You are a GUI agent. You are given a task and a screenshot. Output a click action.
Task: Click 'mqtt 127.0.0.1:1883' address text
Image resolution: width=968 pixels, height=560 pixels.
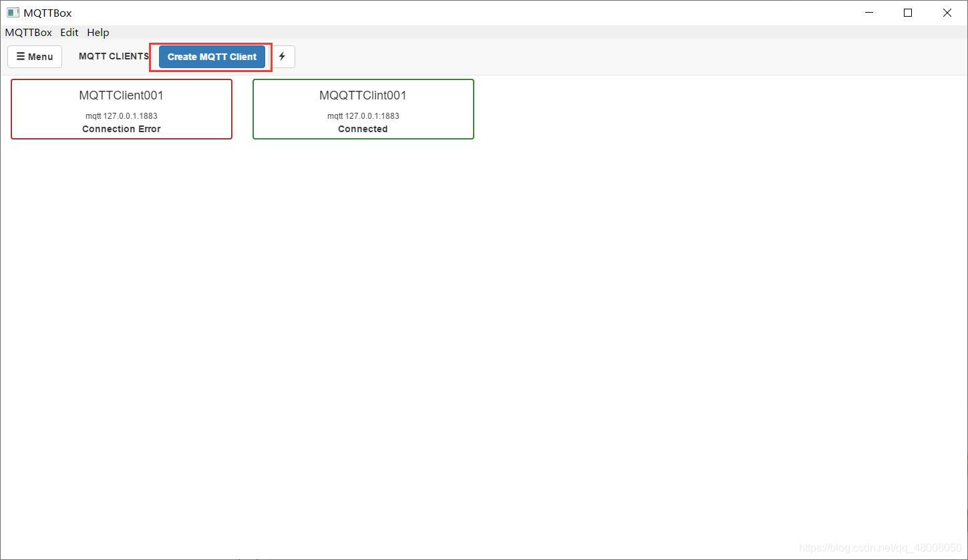(x=363, y=116)
